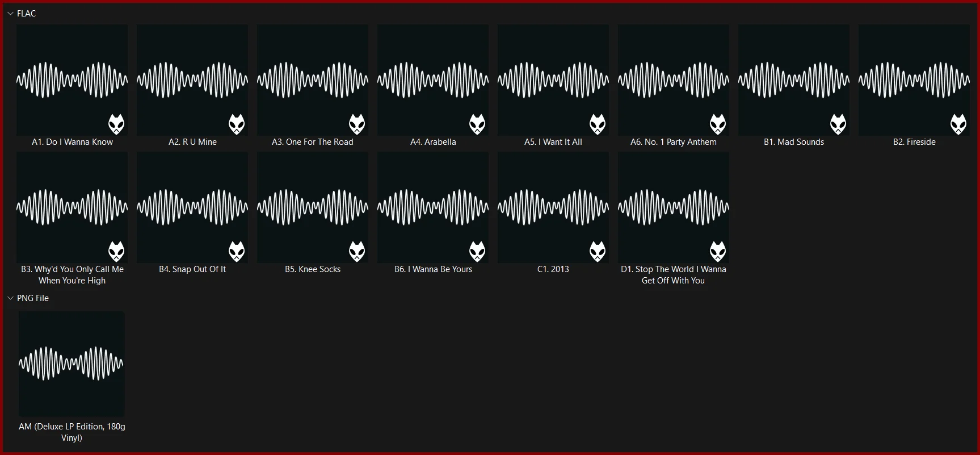This screenshot has height=455, width=980.
Task: Click the file name 'A3. One For The Road'
Action: pos(313,142)
